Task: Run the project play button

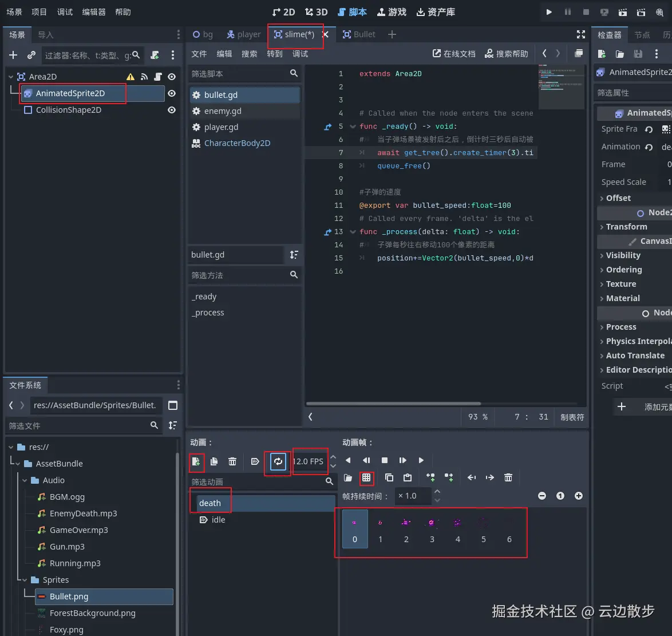Action: (x=548, y=12)
